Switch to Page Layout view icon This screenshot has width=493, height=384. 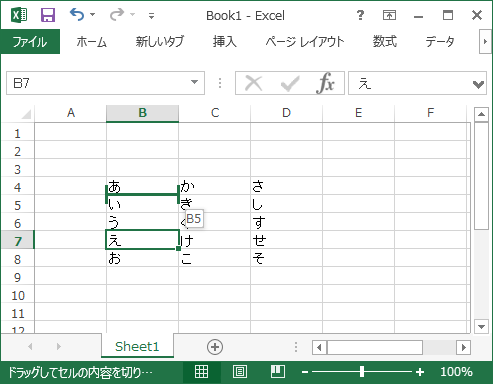coord(240,372)
